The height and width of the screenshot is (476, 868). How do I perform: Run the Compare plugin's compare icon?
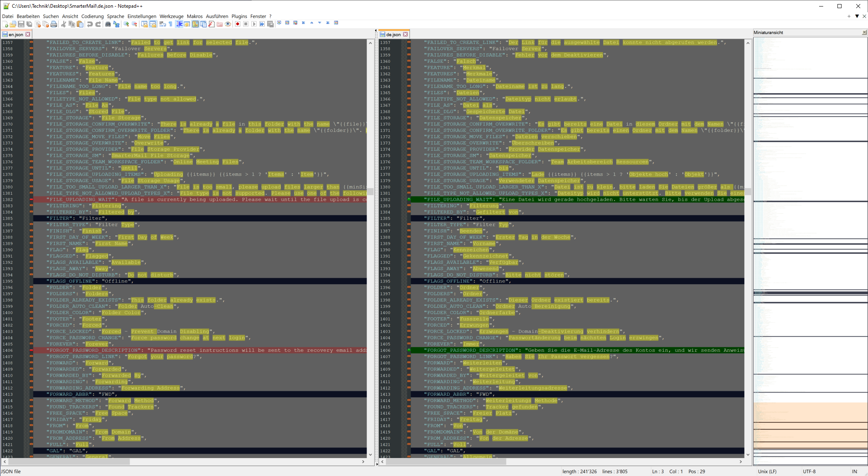coord(287,23)
